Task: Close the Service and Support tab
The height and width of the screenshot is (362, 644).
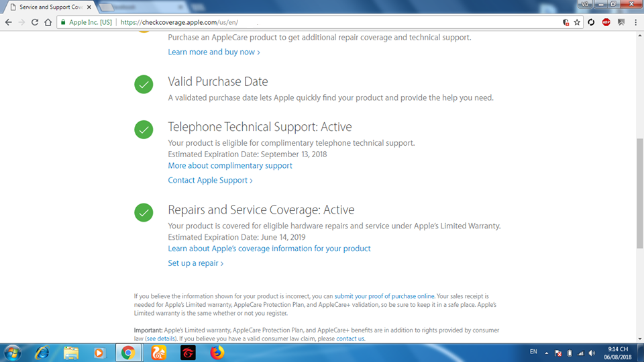Action: tap(89, 7)
